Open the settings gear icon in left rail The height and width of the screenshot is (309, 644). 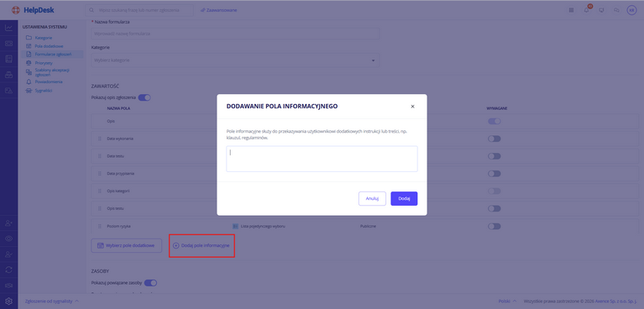coord(8,301)
